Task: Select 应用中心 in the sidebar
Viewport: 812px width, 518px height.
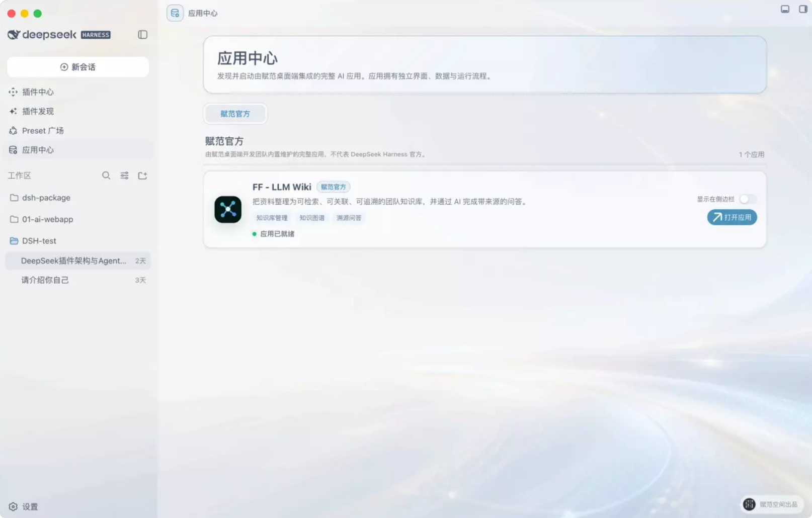Action: pos(78,150)
